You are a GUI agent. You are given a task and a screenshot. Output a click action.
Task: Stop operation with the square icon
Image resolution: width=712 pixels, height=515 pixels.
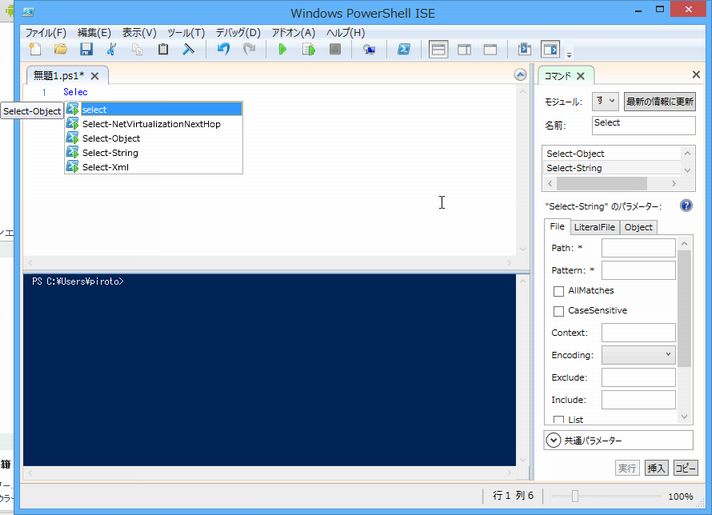(335, 49)
